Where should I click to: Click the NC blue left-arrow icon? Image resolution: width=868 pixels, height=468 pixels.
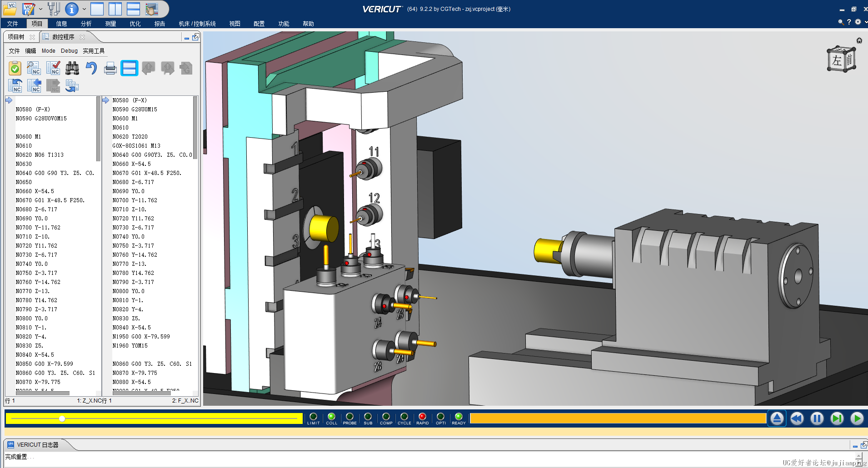[34, 85]
